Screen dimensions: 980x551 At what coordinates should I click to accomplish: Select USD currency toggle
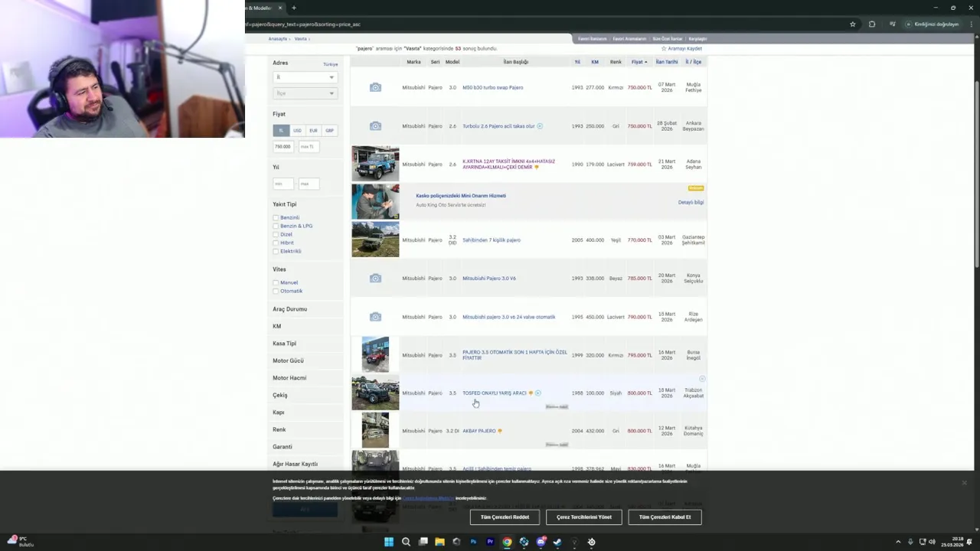point(297,130)
